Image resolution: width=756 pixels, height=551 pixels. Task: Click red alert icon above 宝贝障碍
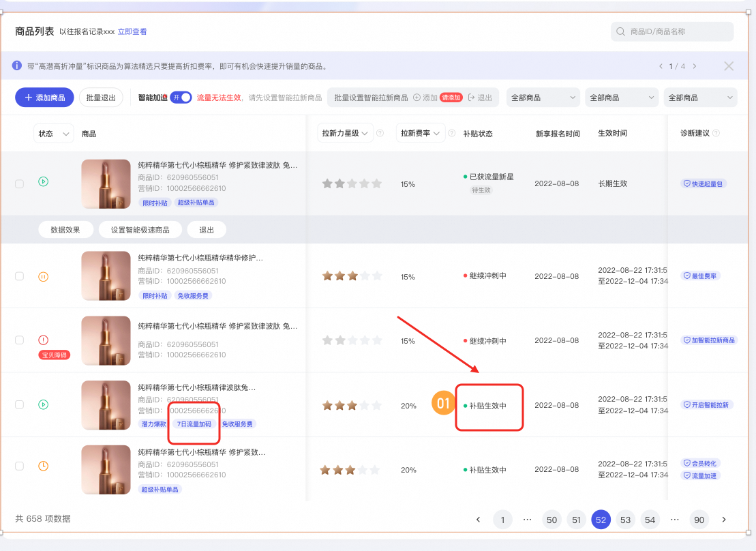[44, 340]
